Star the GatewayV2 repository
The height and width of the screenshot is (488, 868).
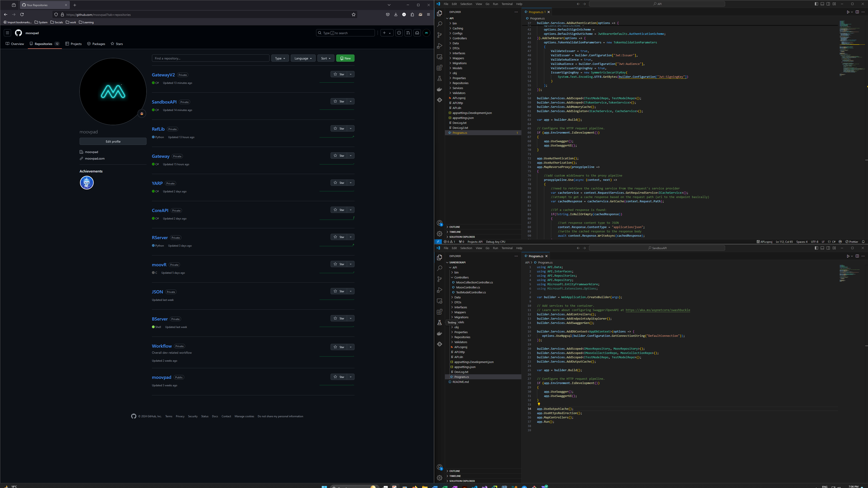[339, 74]
